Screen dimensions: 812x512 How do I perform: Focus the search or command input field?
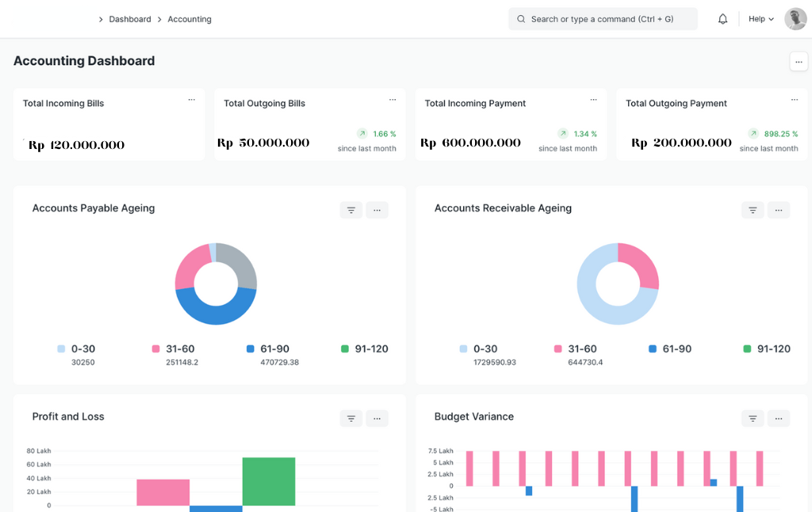(603, 19)
